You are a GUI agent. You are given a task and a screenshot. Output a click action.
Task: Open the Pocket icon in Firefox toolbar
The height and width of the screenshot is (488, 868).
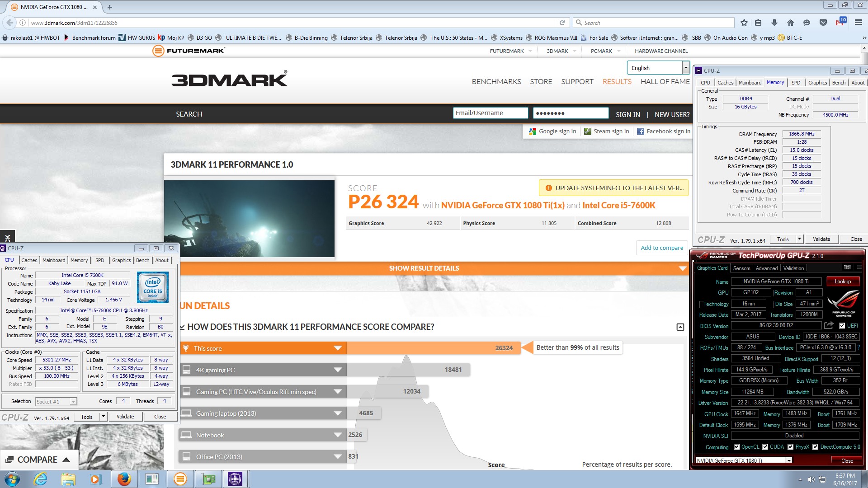(x=823, y=23)
